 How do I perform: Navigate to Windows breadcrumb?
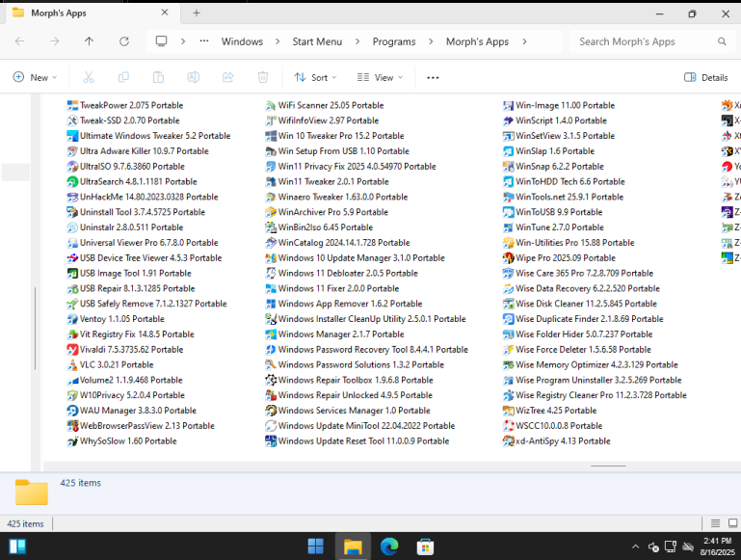coord(242,41)
